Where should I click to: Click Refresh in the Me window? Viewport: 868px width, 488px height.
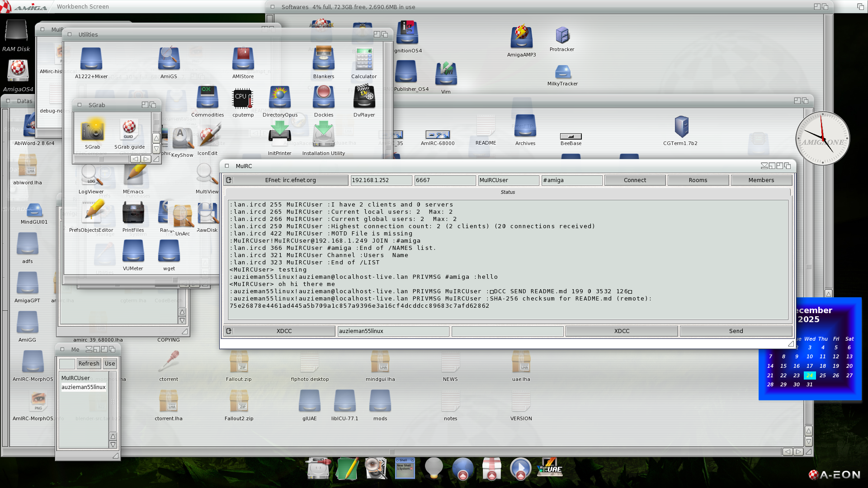coord(89,364)
